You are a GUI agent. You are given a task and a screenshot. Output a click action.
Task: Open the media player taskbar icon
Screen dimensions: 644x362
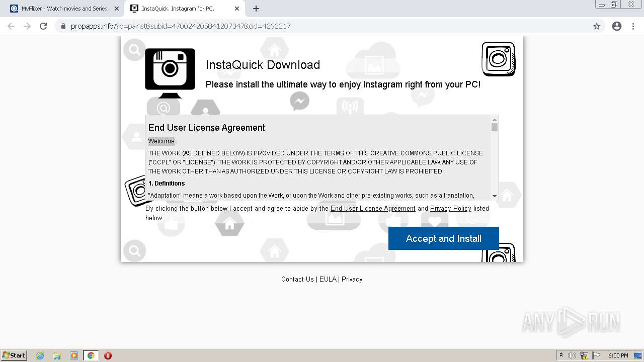[73, 355]
